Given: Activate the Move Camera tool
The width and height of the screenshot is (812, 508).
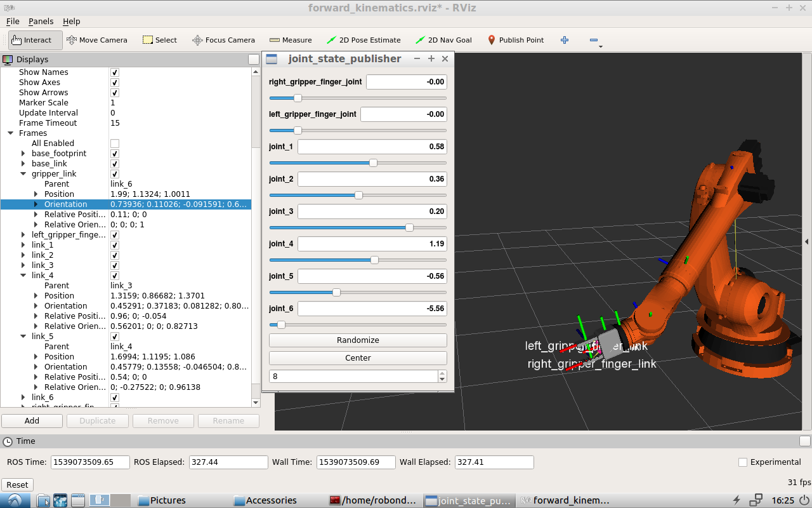Looking at the screenshot, I should coord(96,40).
